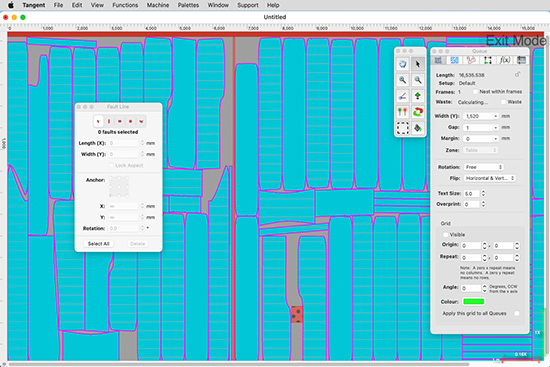Select the green and red pins tool
The image size is (550, 367).
pyautogui.click(x=403, y=112)
